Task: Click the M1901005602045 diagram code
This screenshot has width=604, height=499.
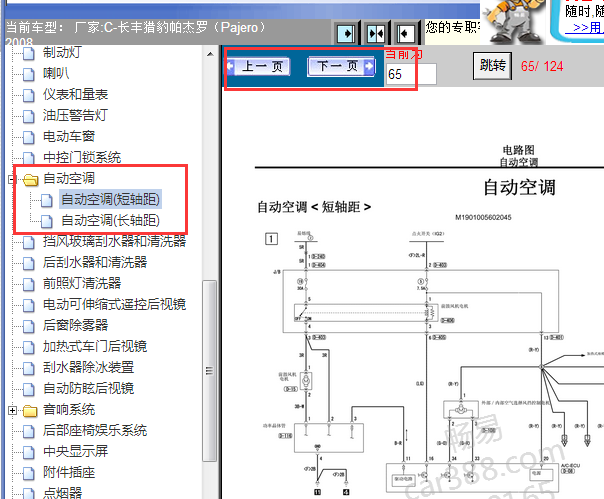Action: (483, 218)
